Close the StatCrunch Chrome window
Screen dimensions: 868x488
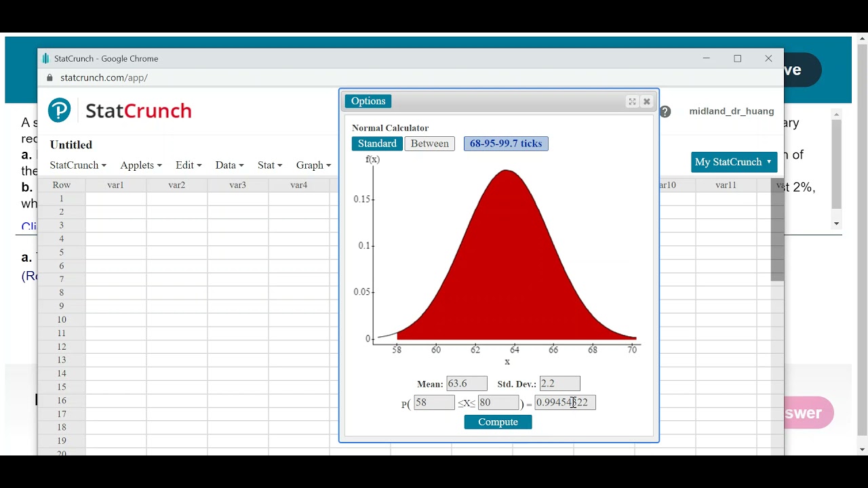(768, 58)
